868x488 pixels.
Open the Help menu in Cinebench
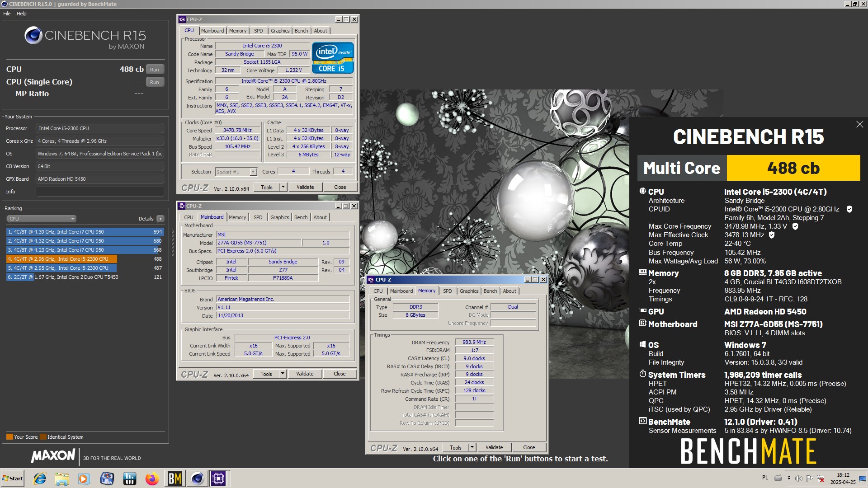pos(22,14)
